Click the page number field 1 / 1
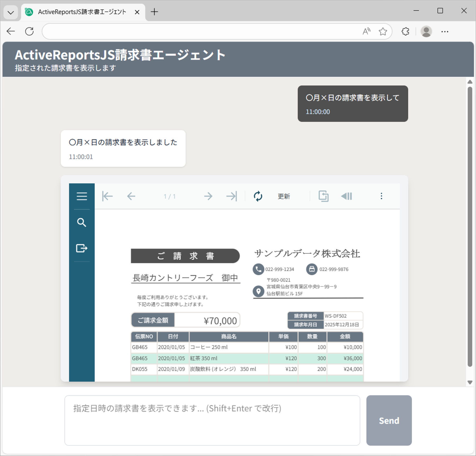Screen dimensions: 476x456 tap(170, 197)
